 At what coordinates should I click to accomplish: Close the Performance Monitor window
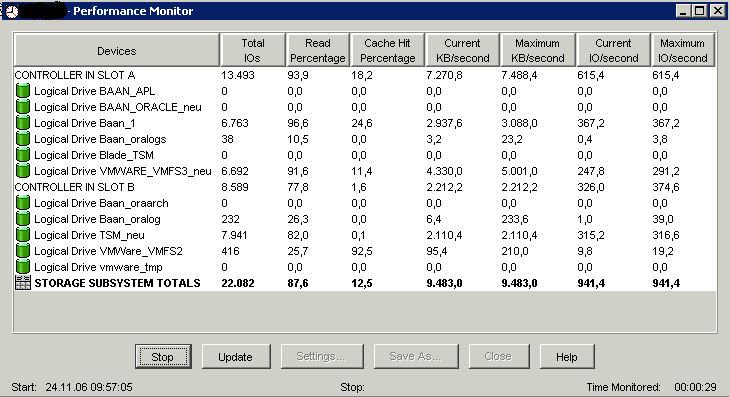[718, 11]
